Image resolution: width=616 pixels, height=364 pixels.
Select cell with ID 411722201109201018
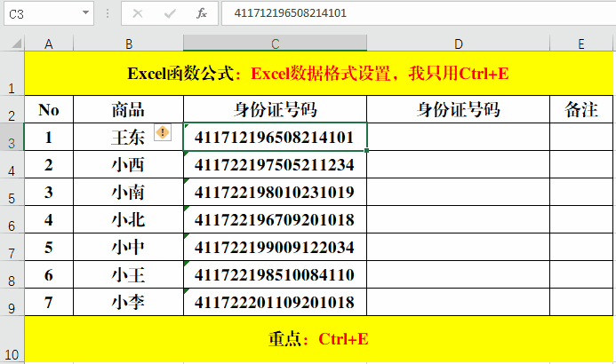pos(275,302)
